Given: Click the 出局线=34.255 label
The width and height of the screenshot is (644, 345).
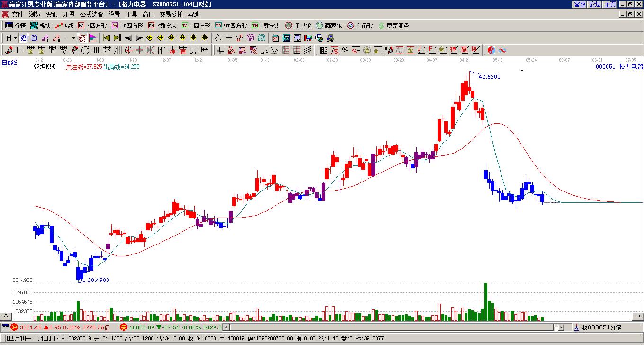Looking at the screenshot, I should coord(121,67).
